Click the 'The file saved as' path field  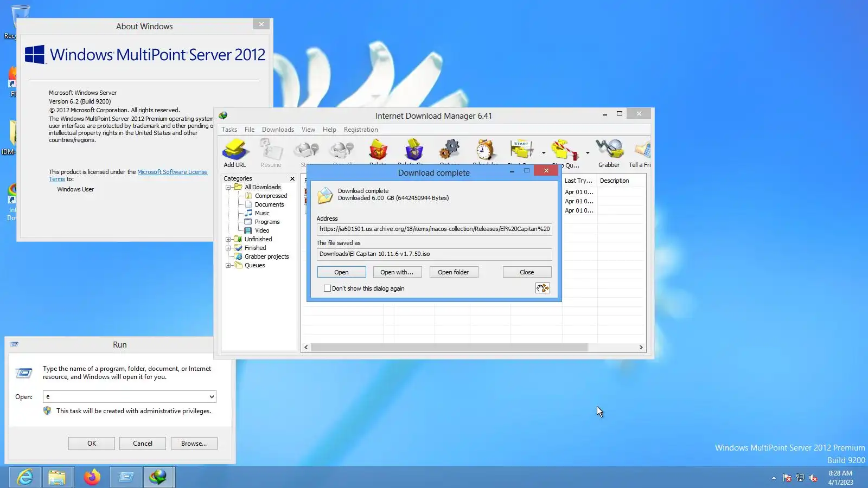click(x=435, y=254)
